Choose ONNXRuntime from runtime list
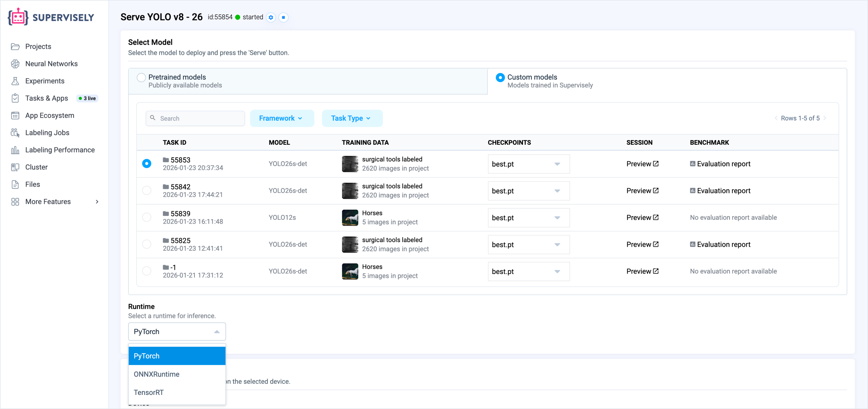Screen dimensions: 868x409 157,374
